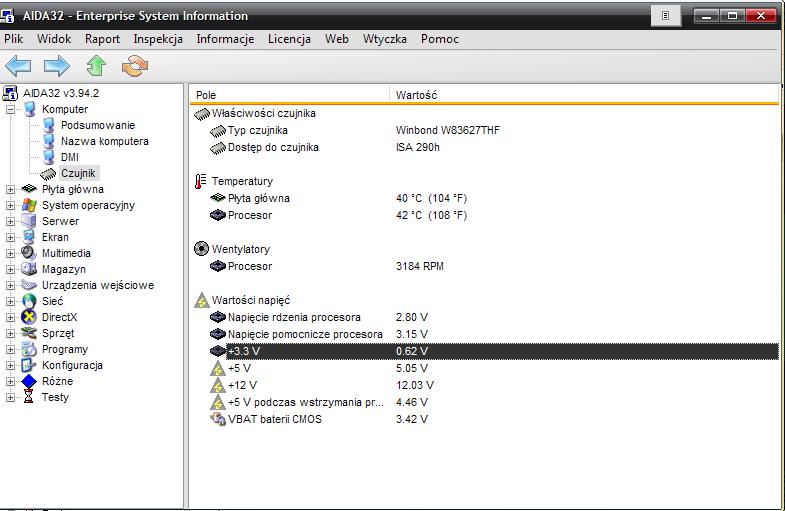This screenshot has width=785, height=511.
Task: Click the small button left of minimize
Action: [665, 16]
